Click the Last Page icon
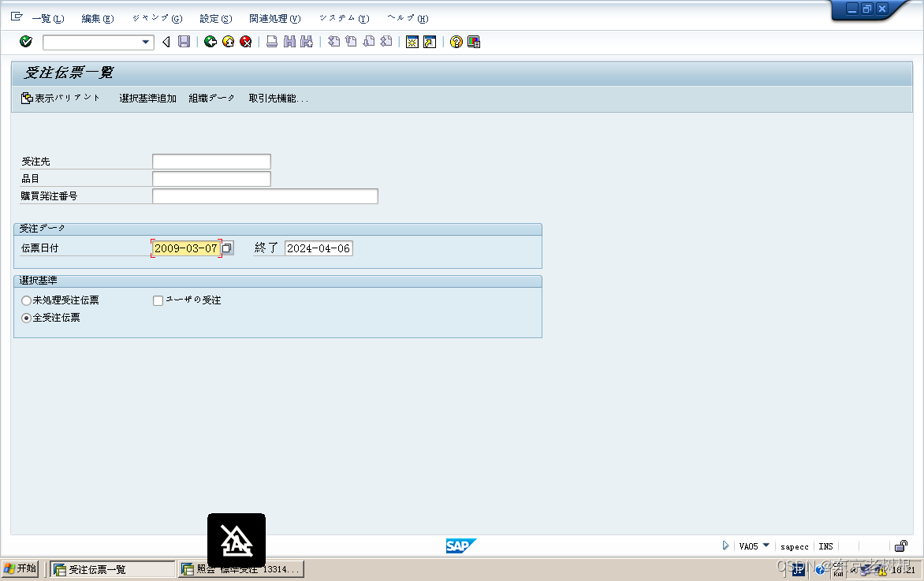This screenshot has width=924, height=581. tap(386, 42)
